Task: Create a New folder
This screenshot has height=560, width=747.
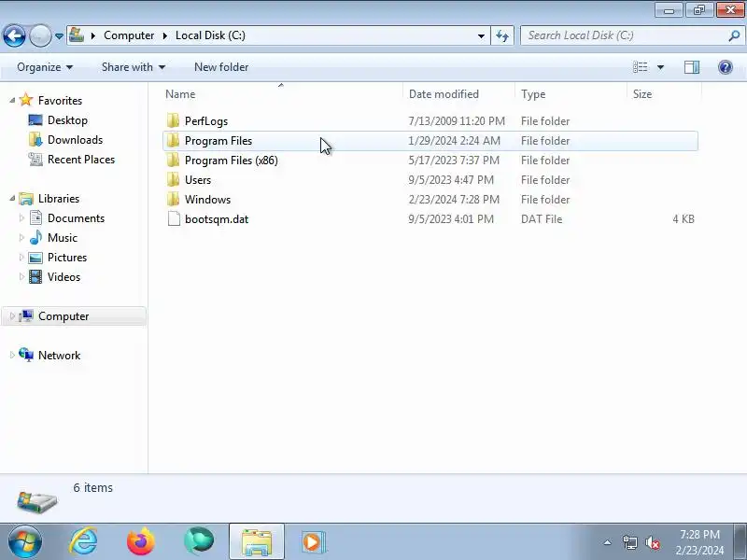Action: pyautogui.click(x=221, y=67)
